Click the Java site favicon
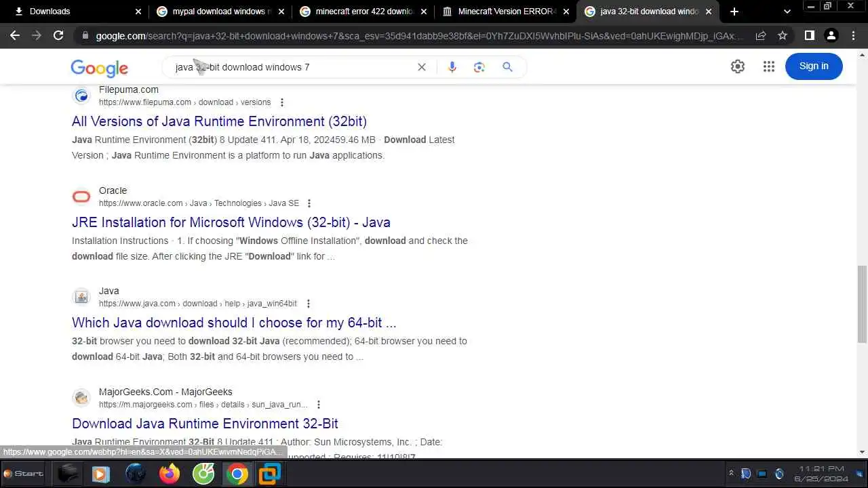 tap(81, 297)
